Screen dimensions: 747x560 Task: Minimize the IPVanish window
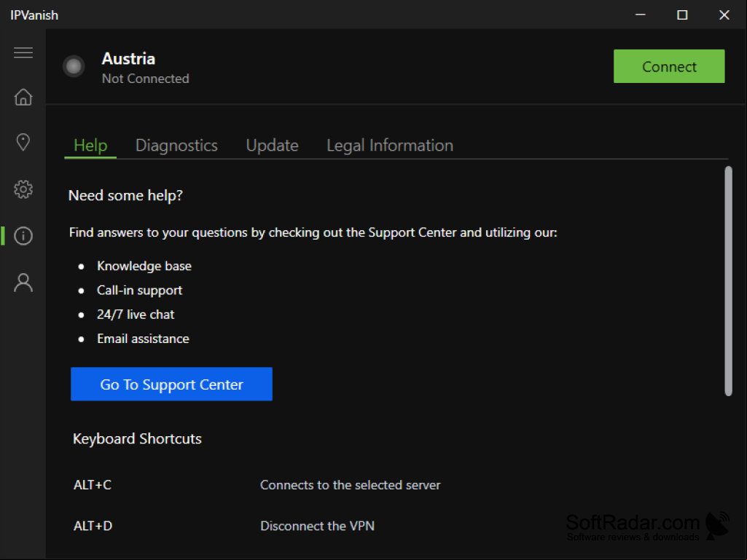[x=641, y=15]
